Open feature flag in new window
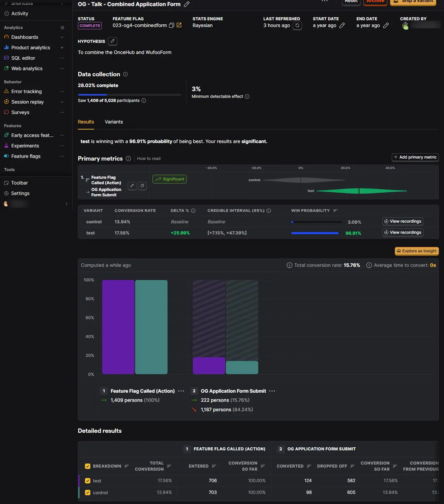The height and width of the screenshot is (504, 444). pyautogui.click(x=179, y=25)
